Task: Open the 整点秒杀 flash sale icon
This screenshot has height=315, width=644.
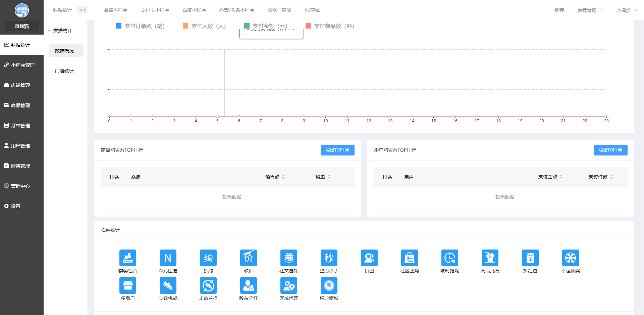Action: point(329,258)
